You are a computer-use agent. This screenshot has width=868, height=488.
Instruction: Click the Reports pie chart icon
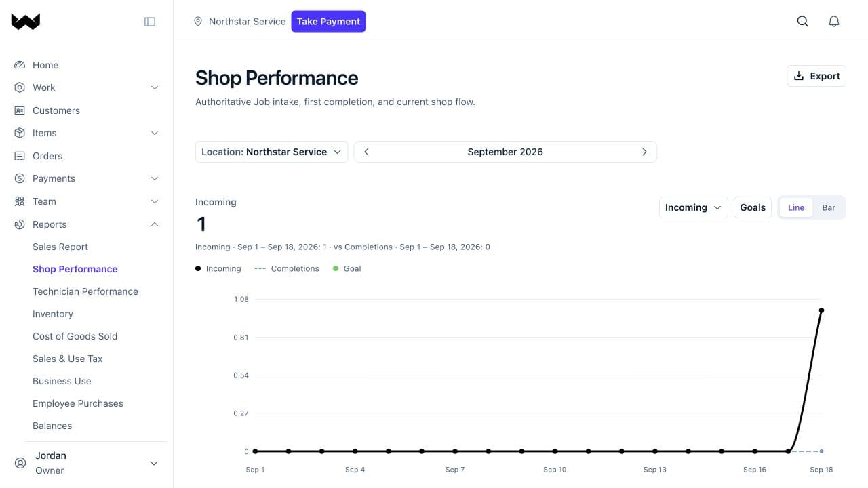tap(20, 224)
